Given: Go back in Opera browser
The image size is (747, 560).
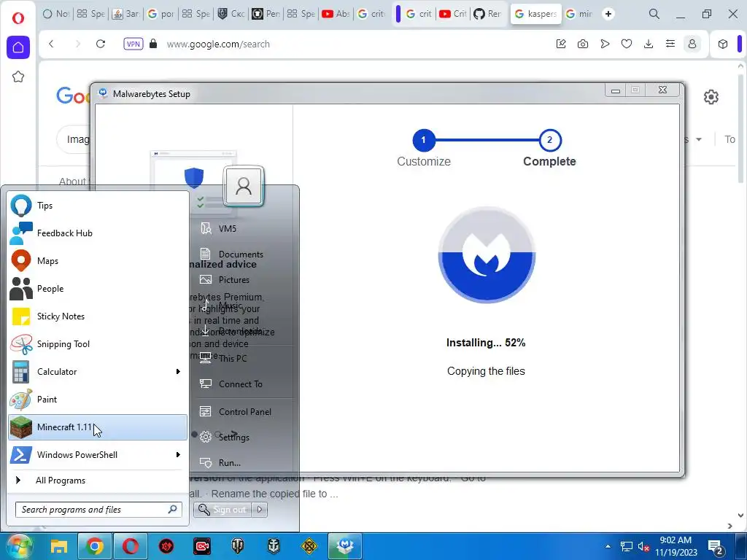Looking at the screenshot, I should tap(52, 44).
